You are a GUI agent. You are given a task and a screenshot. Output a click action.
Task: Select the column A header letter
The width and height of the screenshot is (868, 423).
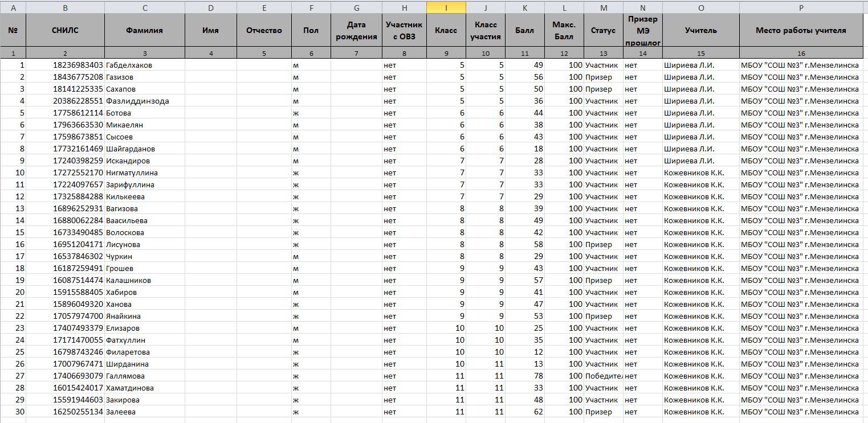pos(13,8)
